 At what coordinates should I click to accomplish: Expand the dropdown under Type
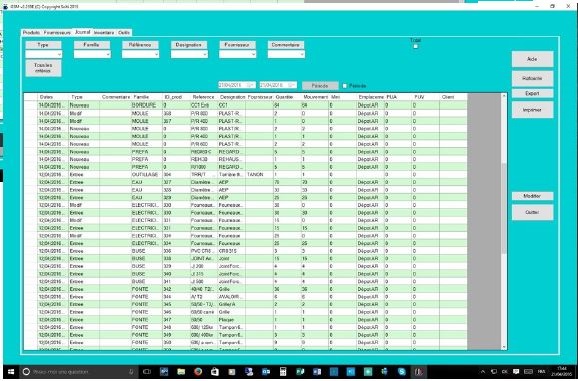59,55
